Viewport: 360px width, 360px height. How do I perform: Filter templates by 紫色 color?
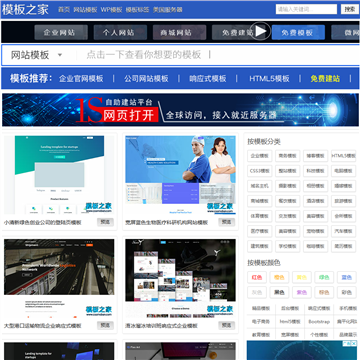(302, 293)
